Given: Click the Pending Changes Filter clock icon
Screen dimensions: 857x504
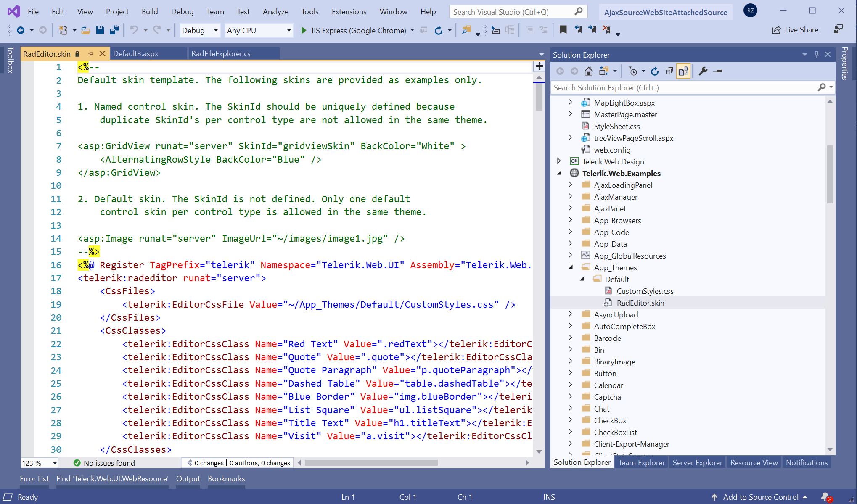Looking at the screenshot, I should point(633,71).
